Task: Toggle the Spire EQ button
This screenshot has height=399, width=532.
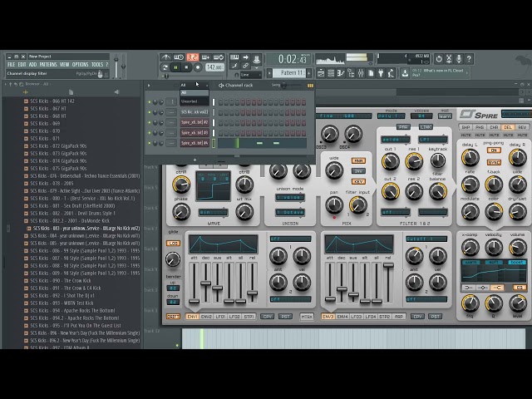Action: point(520,288)
